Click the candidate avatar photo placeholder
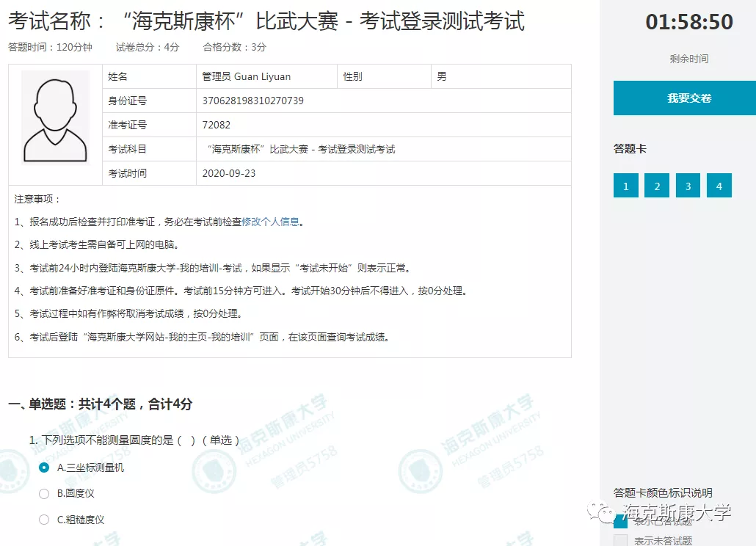This screenshot has width=756, height=546. [x=55, y=117]
